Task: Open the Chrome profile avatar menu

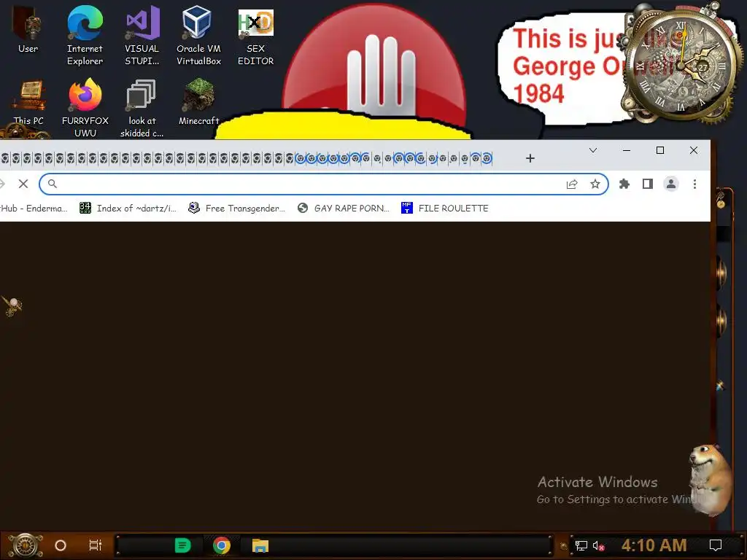Action: tap(671, 184)
